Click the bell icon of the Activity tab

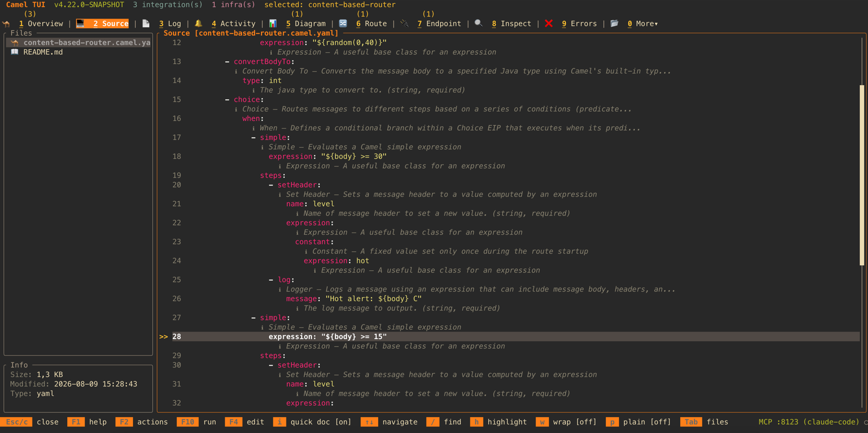pos(199,24)
